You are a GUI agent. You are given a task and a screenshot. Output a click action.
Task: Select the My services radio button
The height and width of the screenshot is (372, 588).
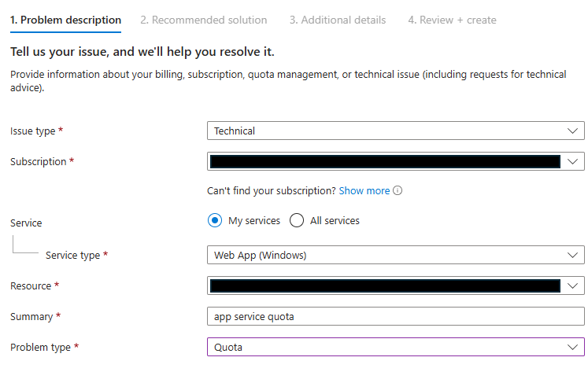(x=215, y=221)
